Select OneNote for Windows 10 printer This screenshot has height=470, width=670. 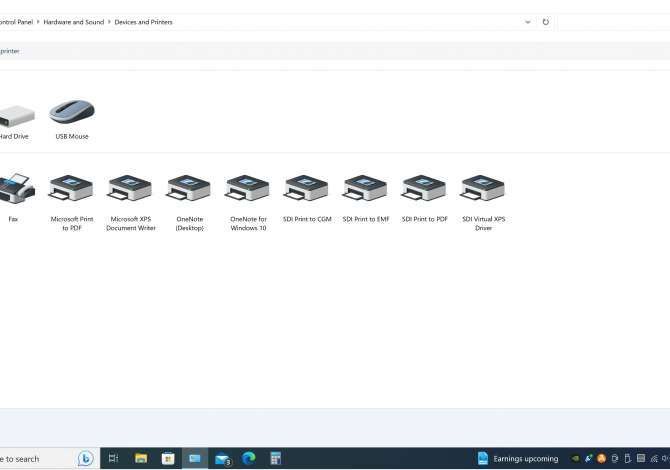[248, 190]
